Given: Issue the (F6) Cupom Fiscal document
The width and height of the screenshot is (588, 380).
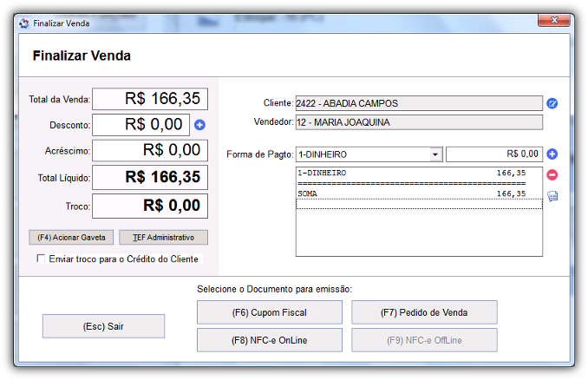Looking at the screenshot, I should (x=270, y=312).
